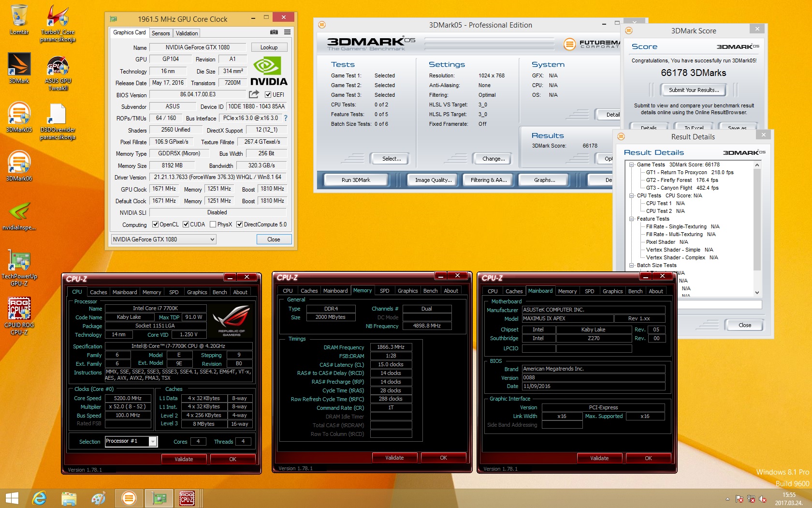The image size is (812, 508).
Task: Click Graphs... button in 3DMark05
Action: coord(544,180)
